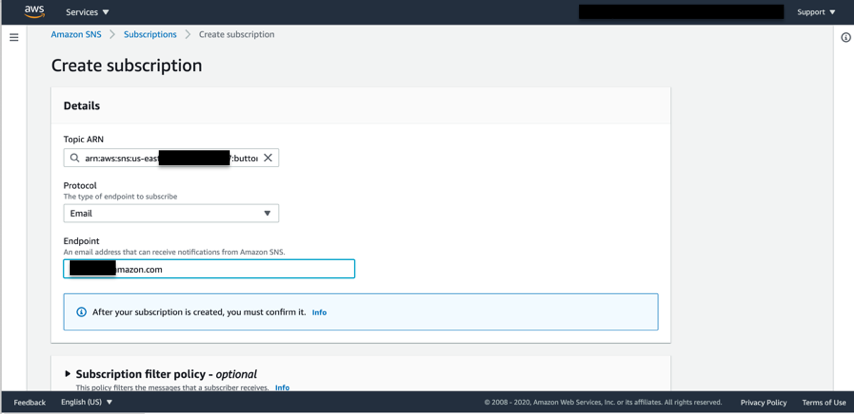The height and width of the screenshot is (414, 854).
Task: Open the info help panel icon
Action: pos(846,38)
